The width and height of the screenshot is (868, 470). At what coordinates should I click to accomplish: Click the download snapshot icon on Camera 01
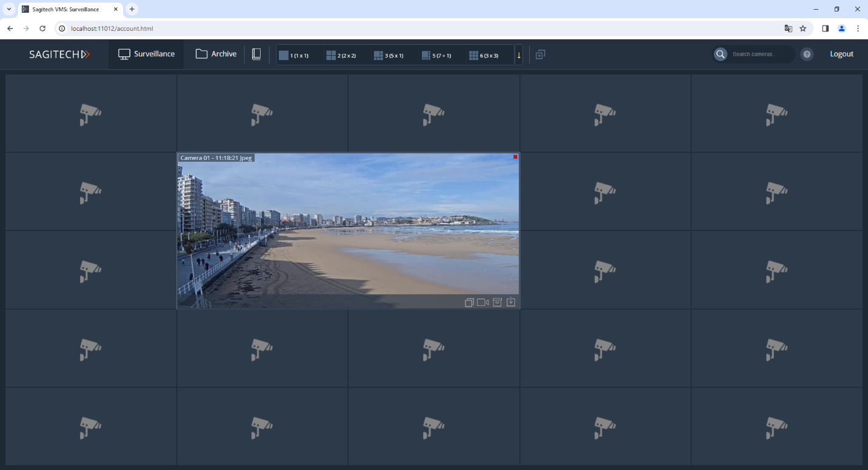tap(511, 302)
